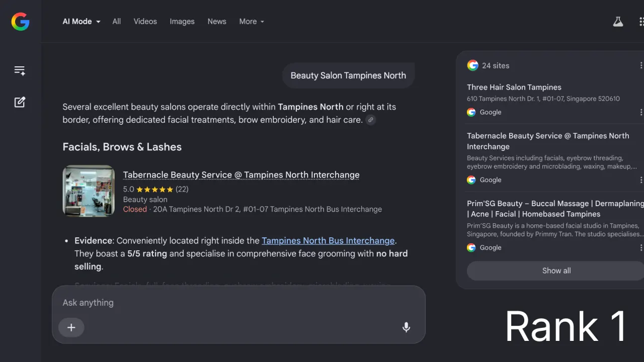Click the link chip icon after summary
The width and height of the screenshot is (644, 362).
(371, 120)
